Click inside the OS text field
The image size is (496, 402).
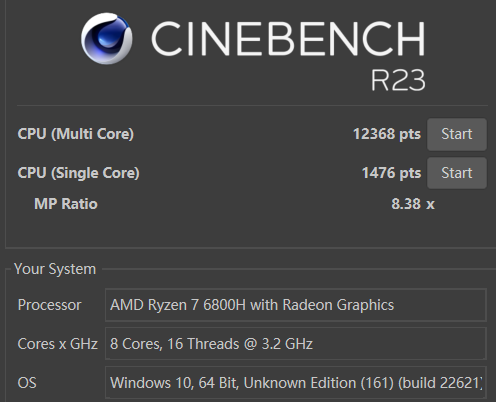(x=296, y=382)
